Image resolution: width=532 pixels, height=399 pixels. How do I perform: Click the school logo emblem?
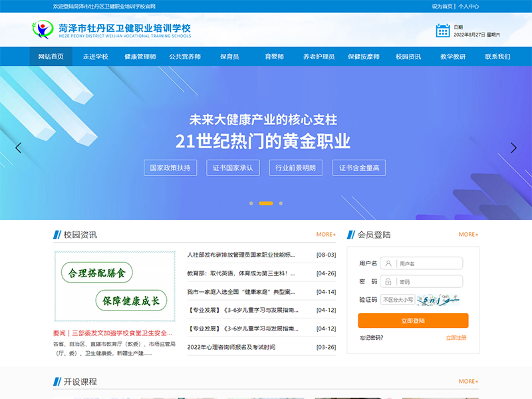click(43, 30)
